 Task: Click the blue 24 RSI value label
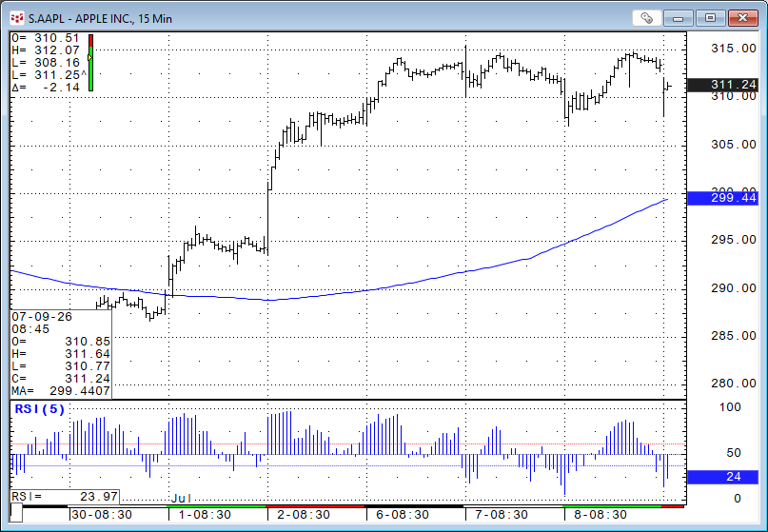coord(723,477)
